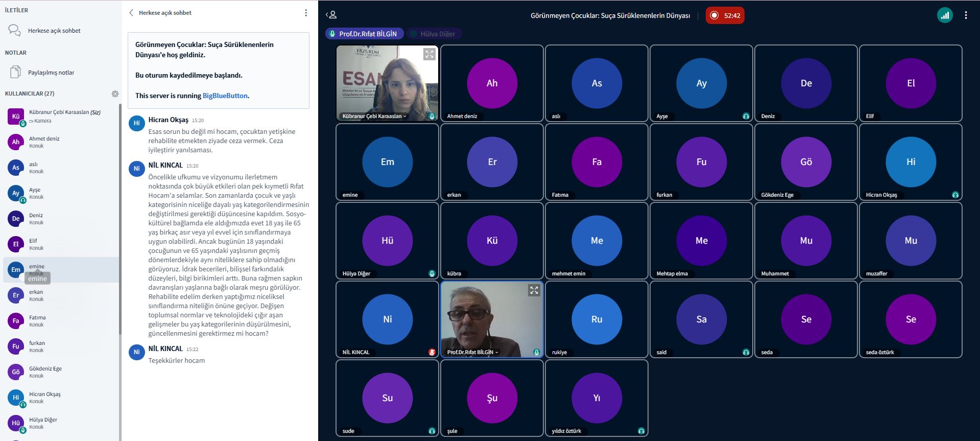Click Prof.Dr.Rıfat BİLGİN talking indicator
Image resolution: width=980 pixels, height=441 pixels.
tap(364, 34)
